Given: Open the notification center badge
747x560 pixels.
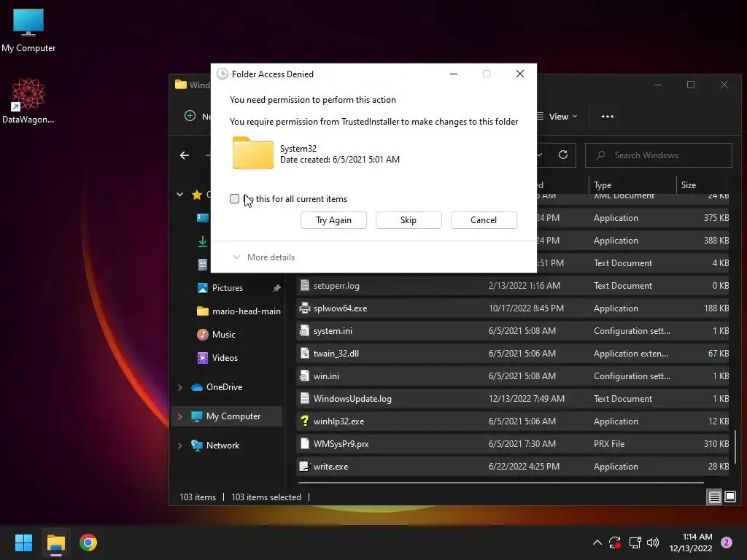Looking at the screenshot, I should (727, 542).
